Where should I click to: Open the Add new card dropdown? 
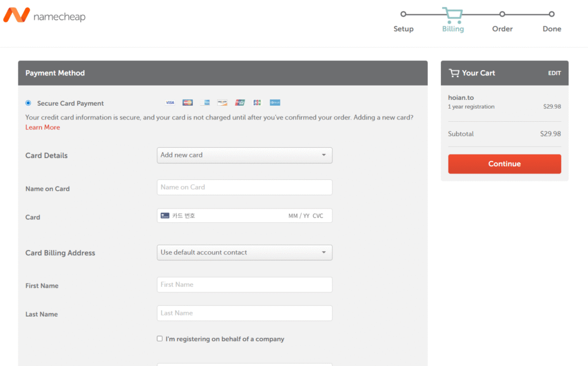pos(244,155)
